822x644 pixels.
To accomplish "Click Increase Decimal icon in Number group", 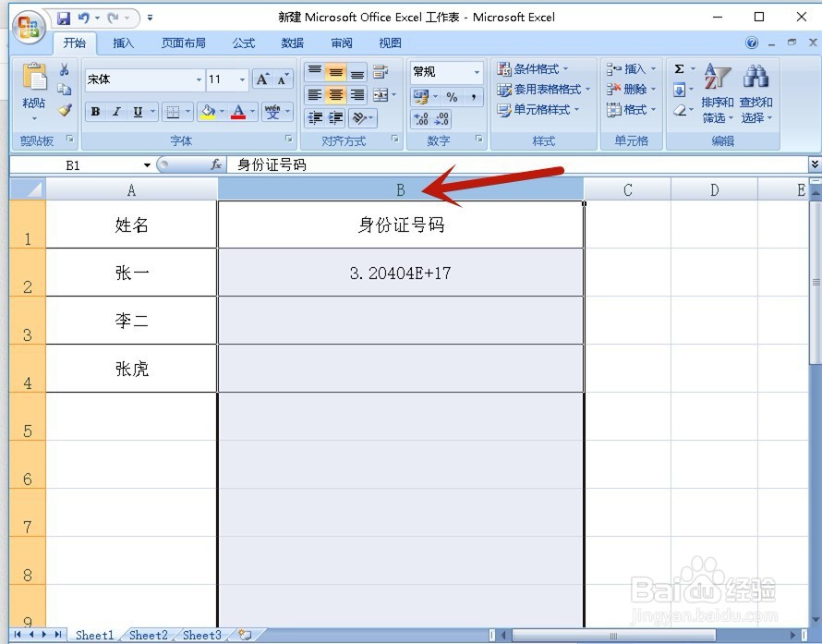I will coord(423,118).
